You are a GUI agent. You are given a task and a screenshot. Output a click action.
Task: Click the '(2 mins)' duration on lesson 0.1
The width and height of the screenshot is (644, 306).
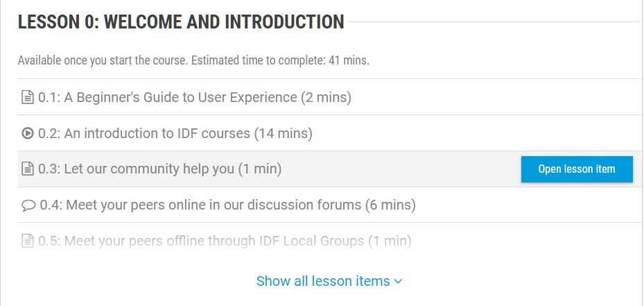coord(326,97)
